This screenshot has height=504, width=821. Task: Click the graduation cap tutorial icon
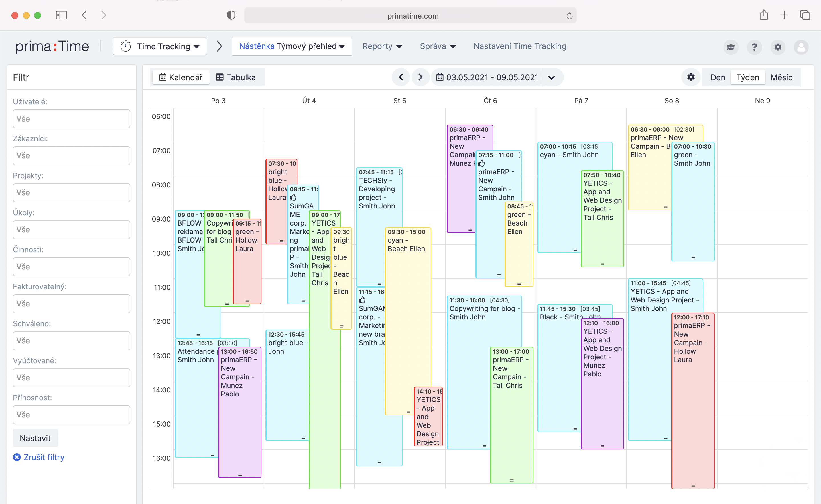click(731, 47)
